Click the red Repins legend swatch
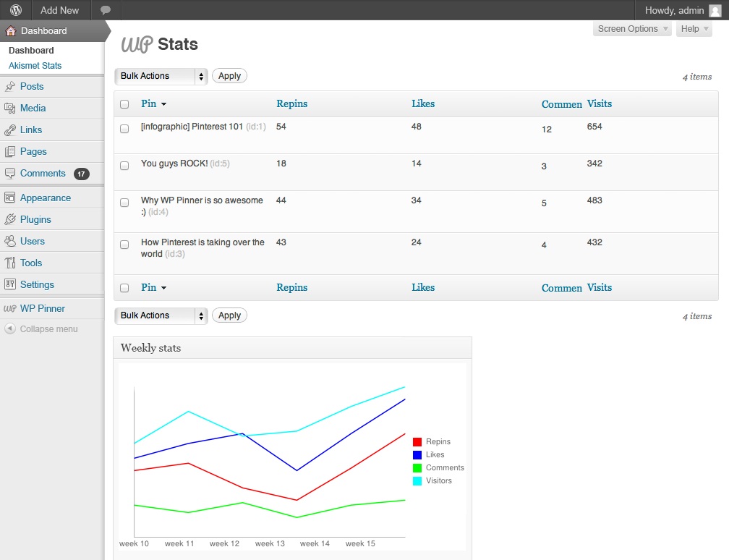Viewport: 729px width, 560px height. coord(417,442)
